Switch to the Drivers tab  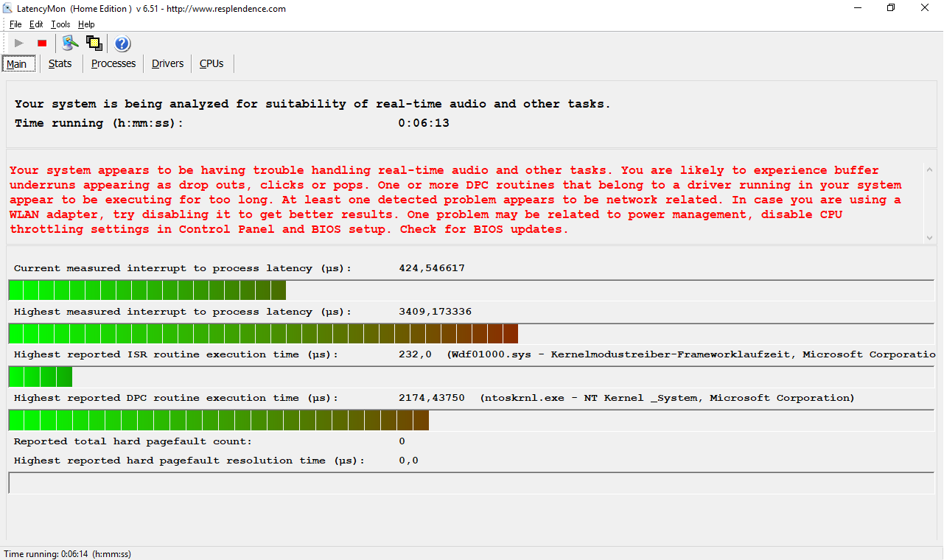[x=167, y=63]
